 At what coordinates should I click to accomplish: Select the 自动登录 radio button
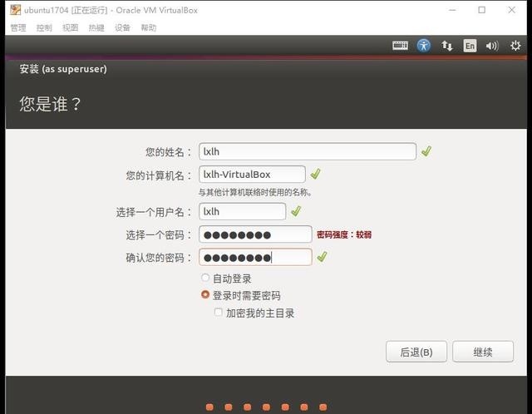pos(205,278)
